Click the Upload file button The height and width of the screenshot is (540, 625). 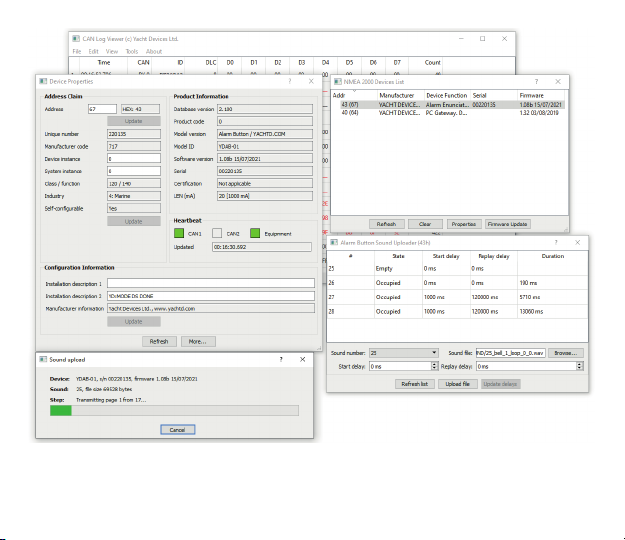point(458,384)
